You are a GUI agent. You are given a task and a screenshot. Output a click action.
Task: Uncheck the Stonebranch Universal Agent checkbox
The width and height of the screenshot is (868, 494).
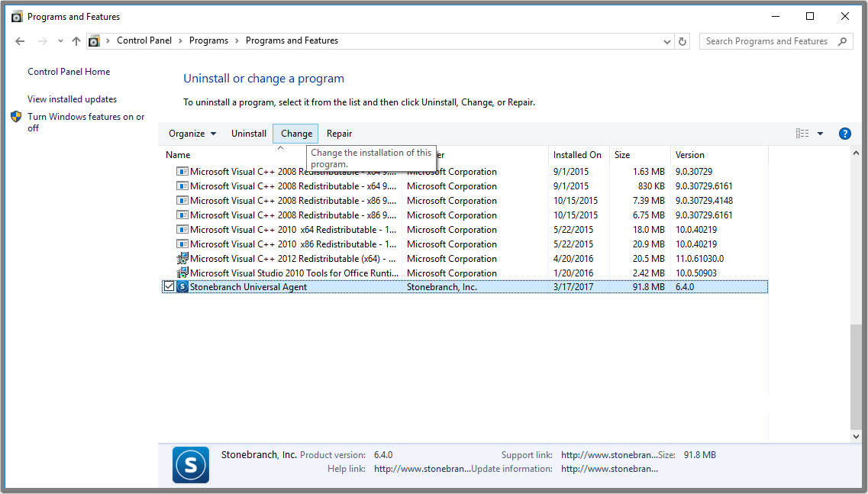[x=169, y=287]
